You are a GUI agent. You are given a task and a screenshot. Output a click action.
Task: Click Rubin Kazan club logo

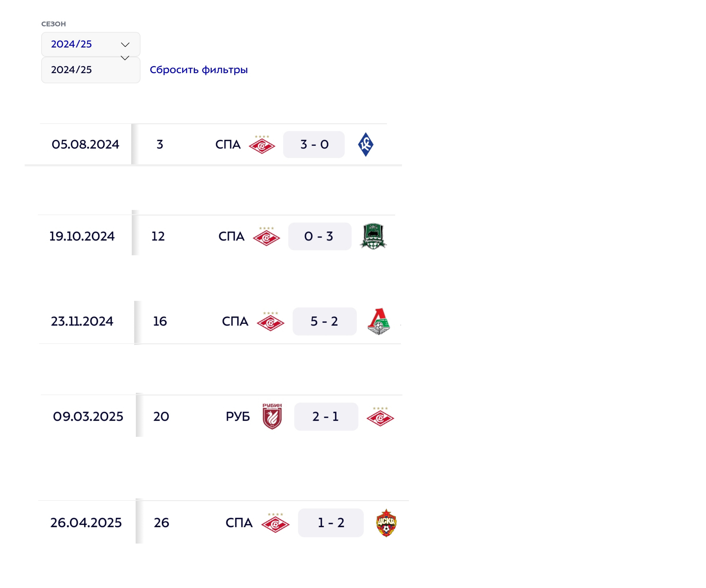pyautogui.click(x=272, y=416)
